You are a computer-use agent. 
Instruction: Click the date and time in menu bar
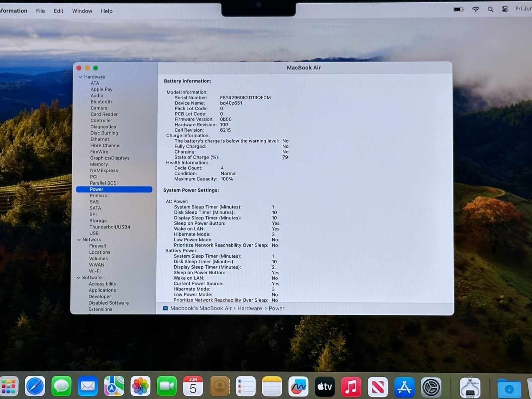[x=523, y=9]
